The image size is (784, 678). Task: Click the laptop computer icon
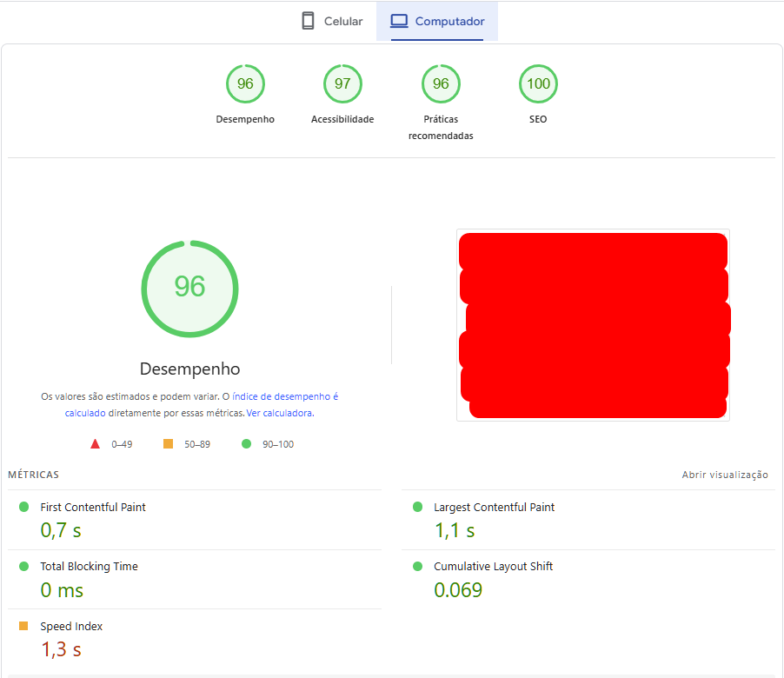tap(399, 21)
